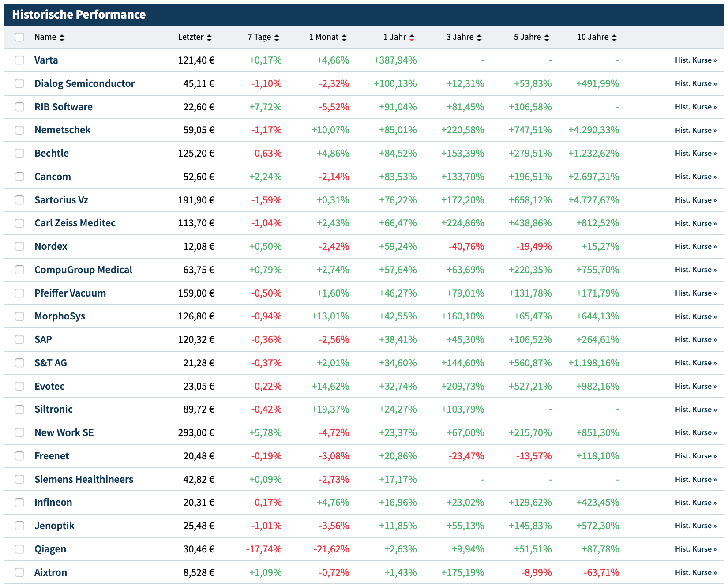This screenshot has height=586, width=728.
Task: View Hist. Kurse for Qiagen
Action: (x=695, y=549)
